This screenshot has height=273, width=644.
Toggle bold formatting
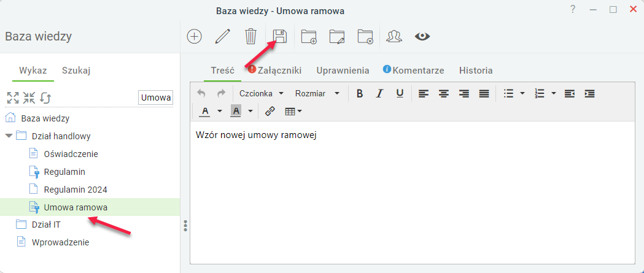[x=360, y=94]
